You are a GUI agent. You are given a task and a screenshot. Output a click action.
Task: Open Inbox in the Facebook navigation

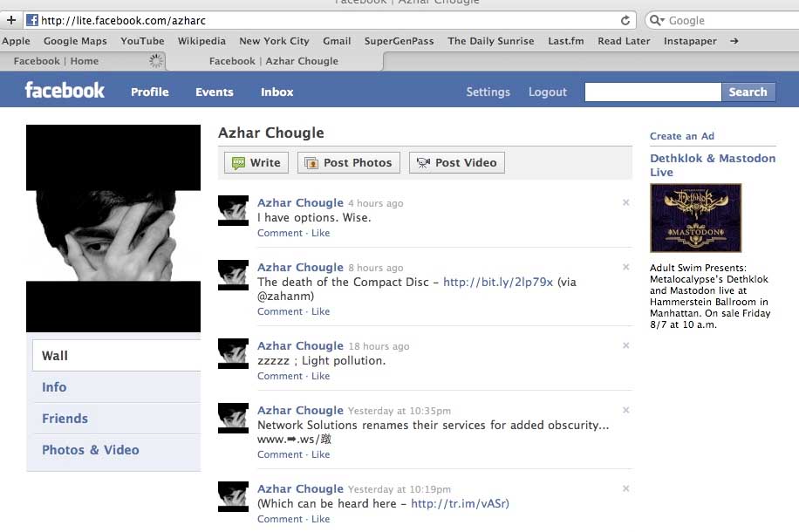pos(277,92)
